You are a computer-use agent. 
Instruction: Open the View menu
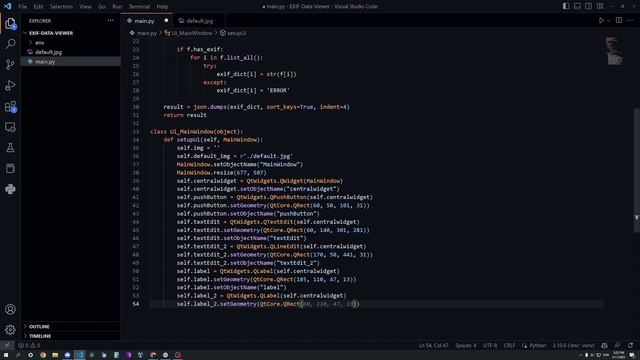pos(85,7)
